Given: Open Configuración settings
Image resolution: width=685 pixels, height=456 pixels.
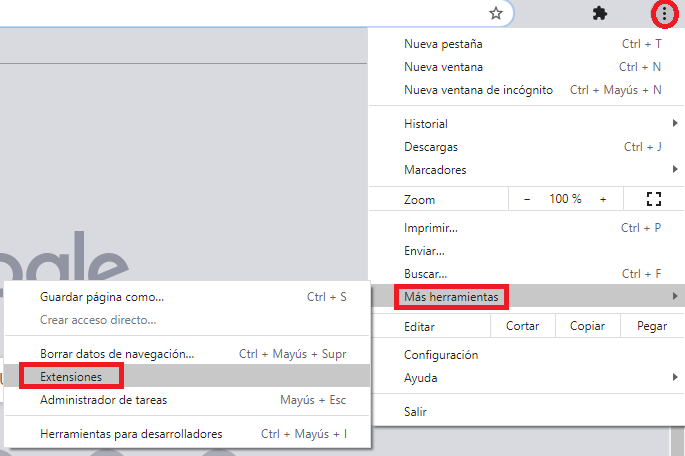Looking at the screenshot, I should 441,355.
